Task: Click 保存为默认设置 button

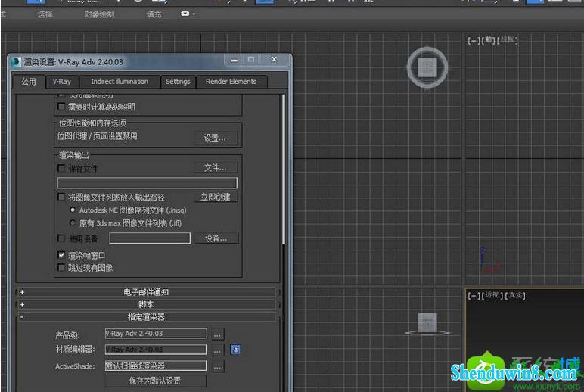Action: [155, 381]
